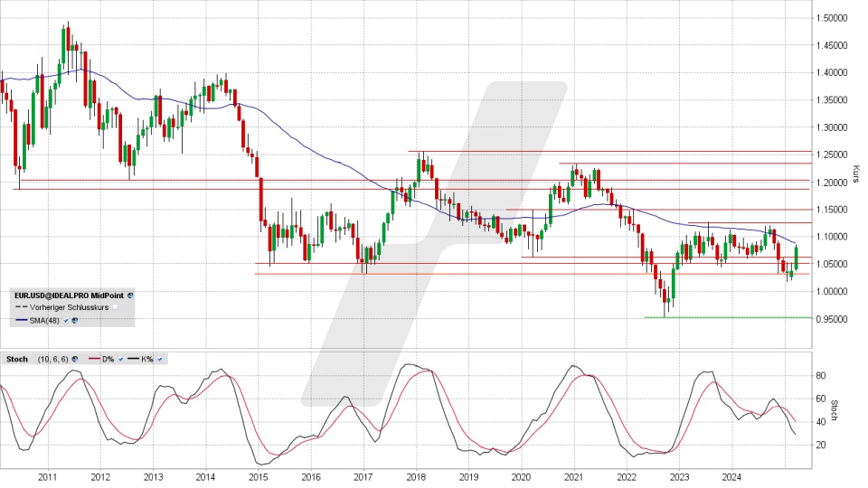The width and height of the screenshot is (868, 488).
Task: Click the 2015 label on time axis
Action: [x=258, y=477]
